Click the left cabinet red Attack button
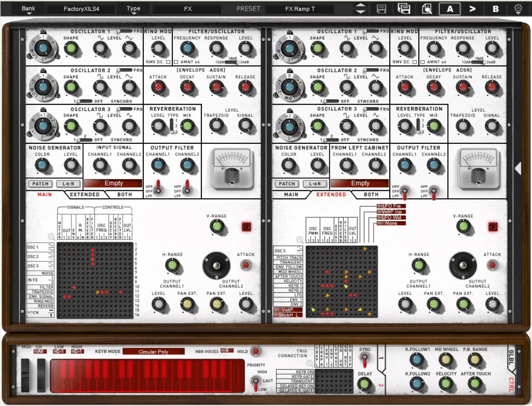 [246, 264]
